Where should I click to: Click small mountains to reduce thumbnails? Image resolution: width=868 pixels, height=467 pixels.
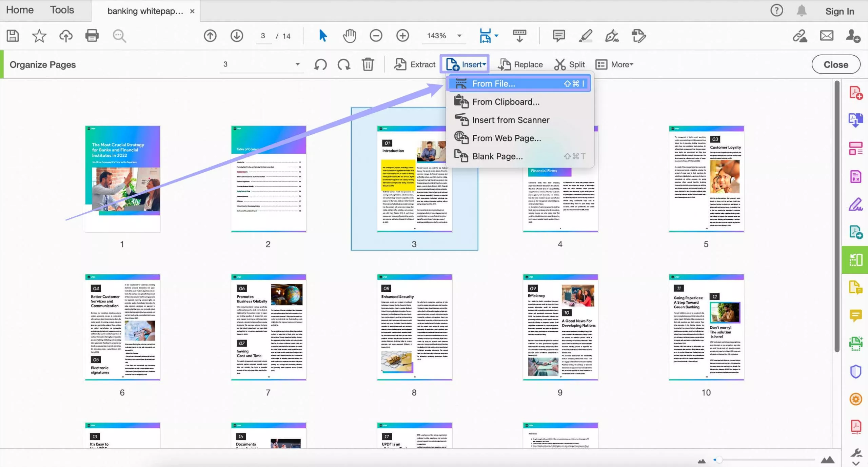pyautogui.click(x=702, y=461)
